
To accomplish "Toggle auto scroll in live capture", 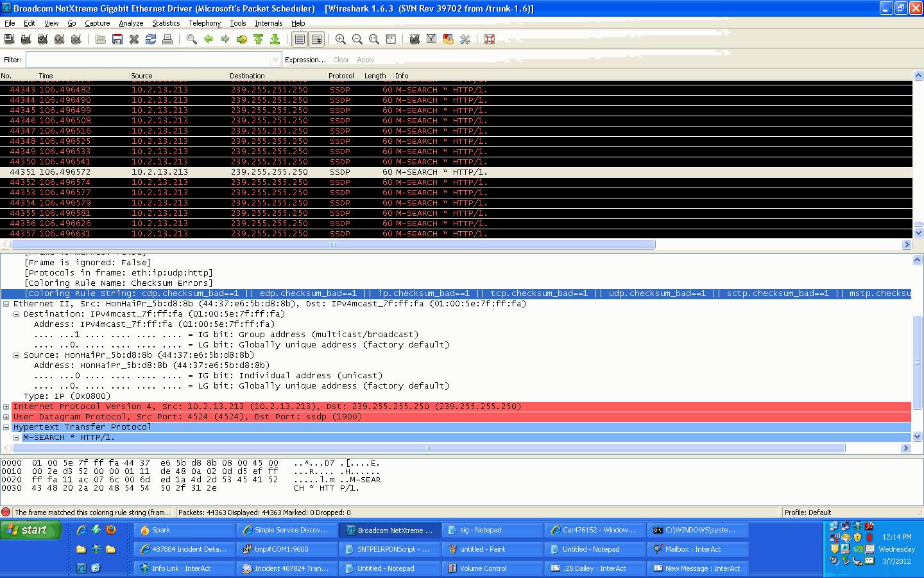I will pos(316,39).
